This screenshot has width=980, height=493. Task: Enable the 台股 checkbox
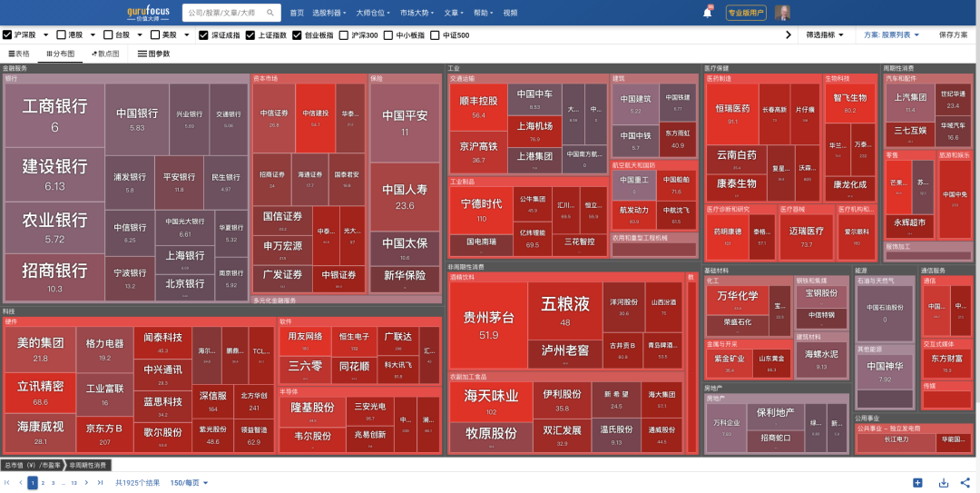(x=108, y=35)
